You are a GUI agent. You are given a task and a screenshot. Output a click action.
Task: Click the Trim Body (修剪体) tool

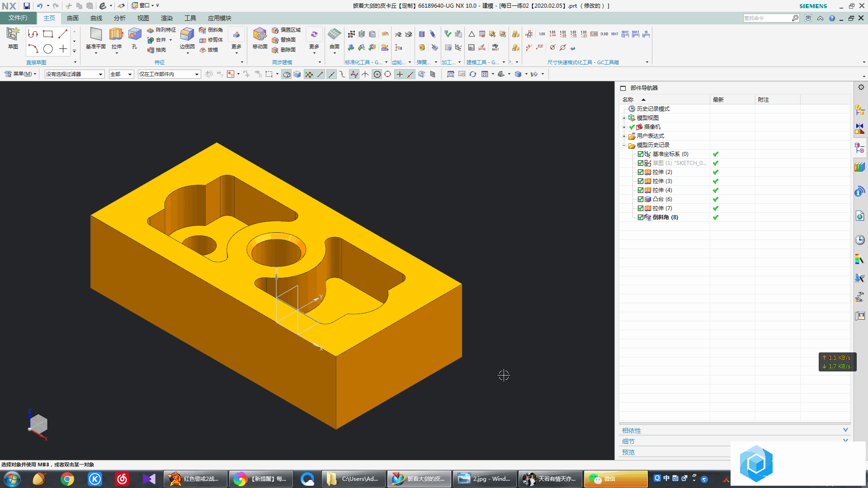click(x=211, y=40)
